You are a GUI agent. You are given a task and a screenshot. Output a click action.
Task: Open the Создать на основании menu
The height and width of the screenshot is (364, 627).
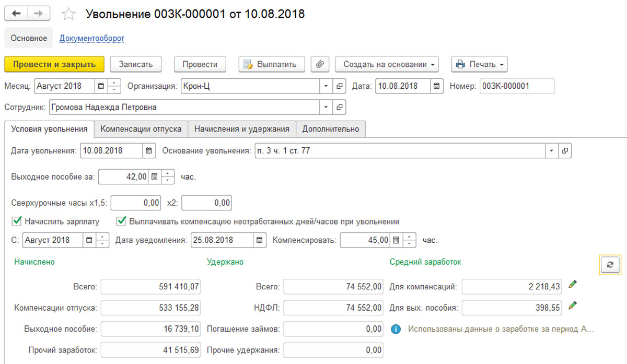pyautogui.click(x=387, y=64)
